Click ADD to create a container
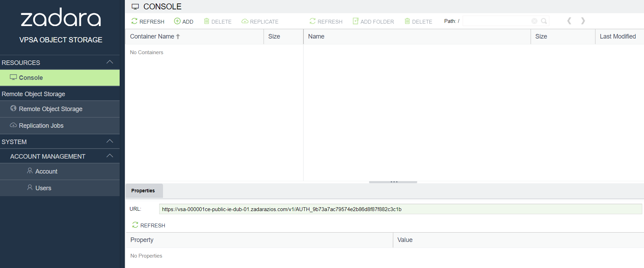The width and height of the screenshot is (644, 268). [x=183, y=22]
